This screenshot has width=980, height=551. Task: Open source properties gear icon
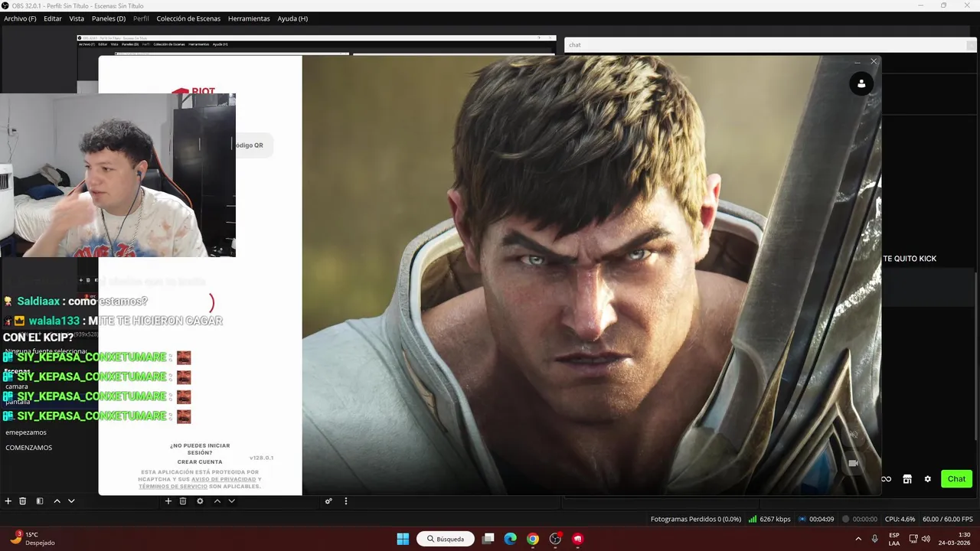200,501
